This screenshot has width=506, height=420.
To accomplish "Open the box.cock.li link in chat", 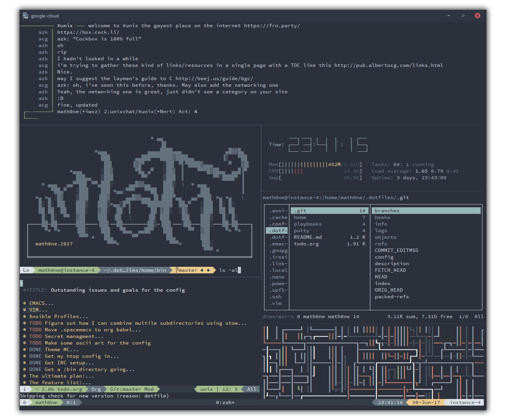I will coord(88,32).
